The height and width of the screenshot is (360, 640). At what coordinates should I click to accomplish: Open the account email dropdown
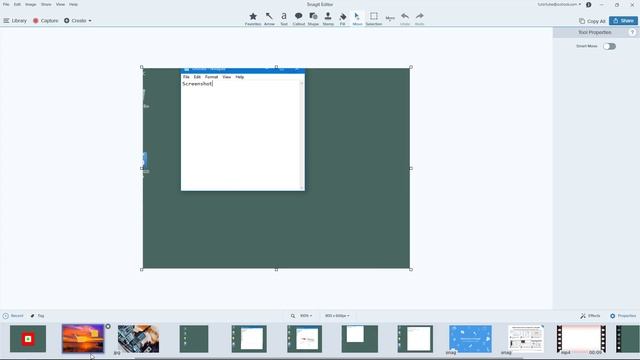click(x=559, y=4)
